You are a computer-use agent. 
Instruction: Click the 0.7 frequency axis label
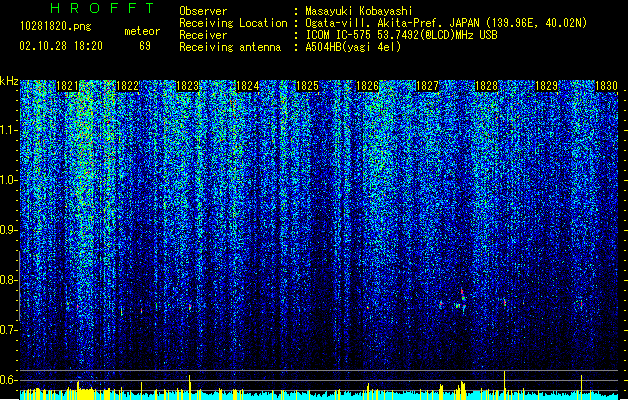point(8,330)
